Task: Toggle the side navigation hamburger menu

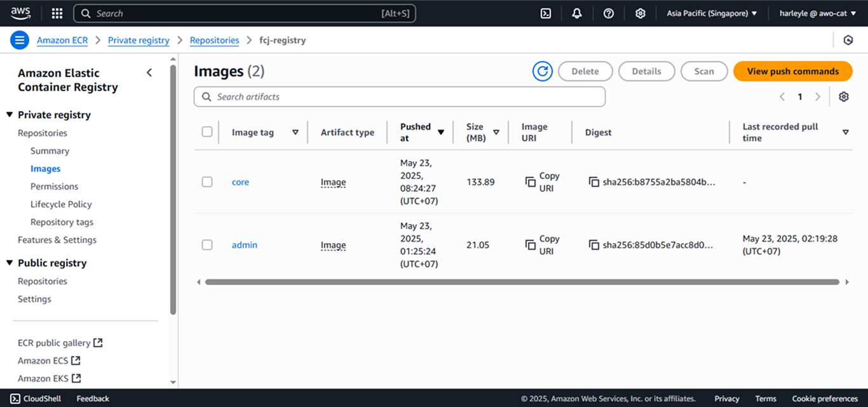Action: [x=20, y=40]
